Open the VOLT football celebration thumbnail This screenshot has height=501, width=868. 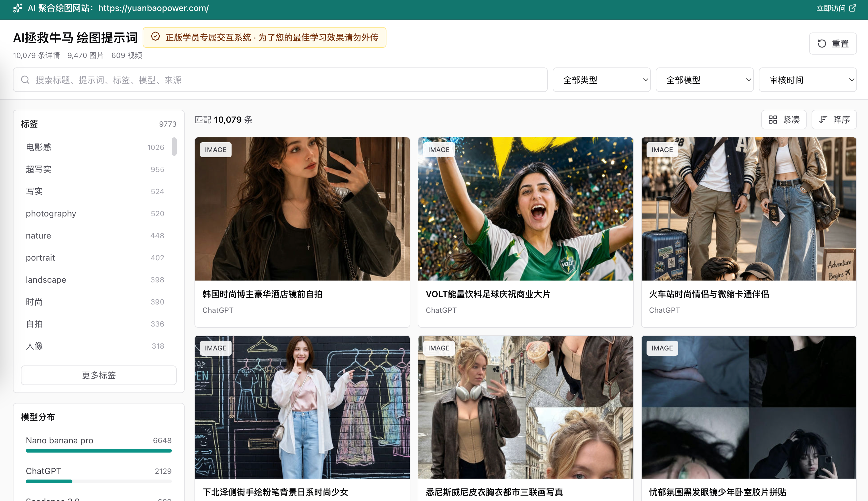(x=525, y=209)
